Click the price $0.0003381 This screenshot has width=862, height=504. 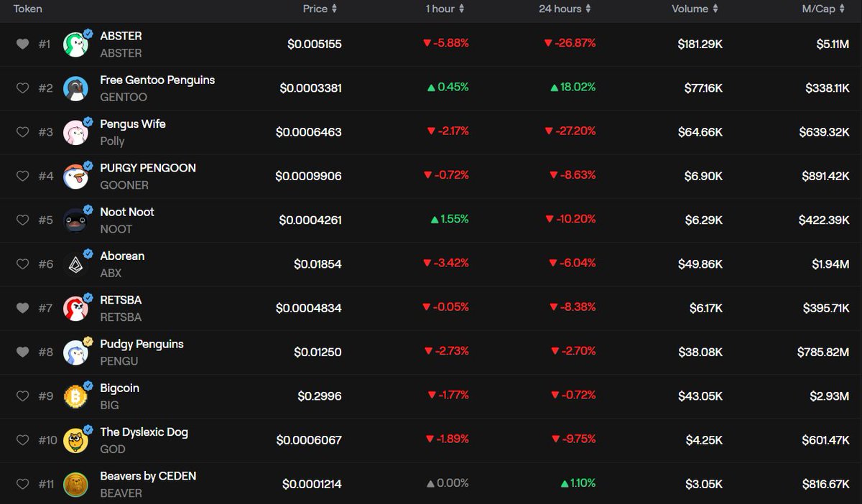coord(310,88)
